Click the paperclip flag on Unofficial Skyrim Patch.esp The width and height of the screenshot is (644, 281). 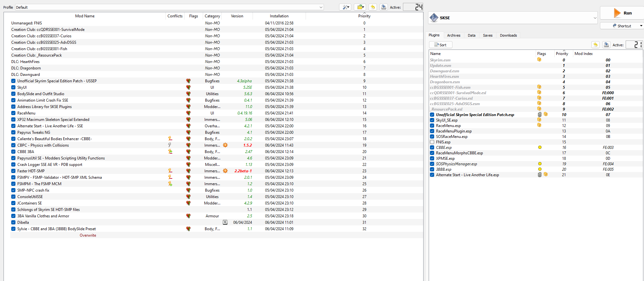click(x=540, y=114)
